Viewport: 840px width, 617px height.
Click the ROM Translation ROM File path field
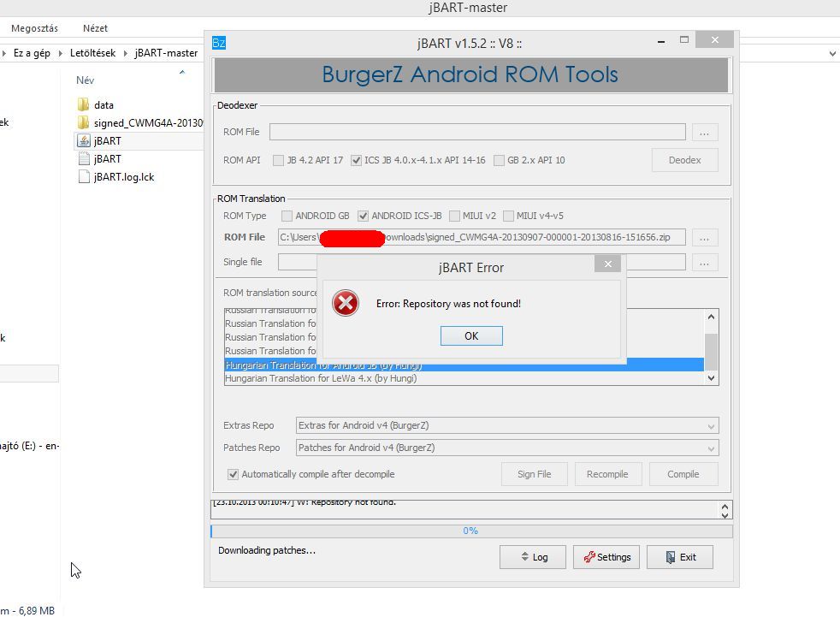pos(482,238)
